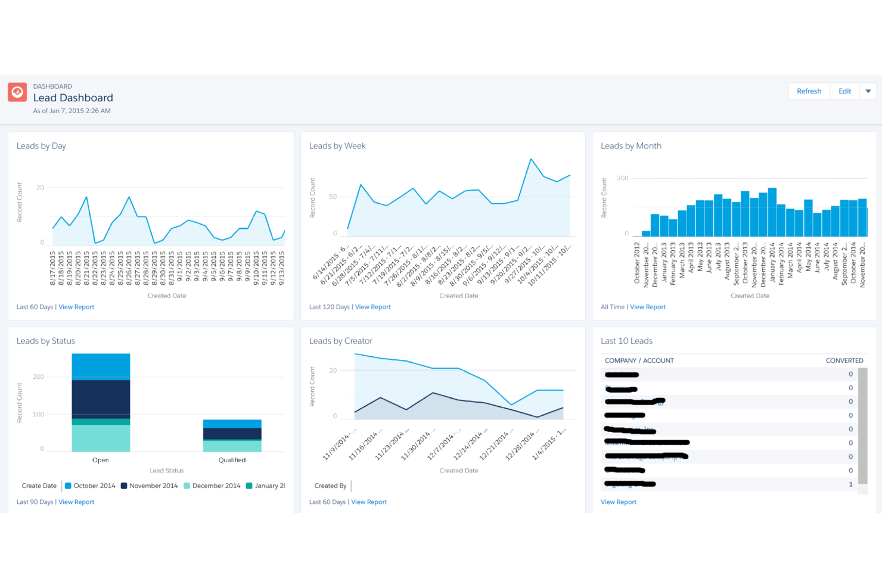This screenshot has width=882, height=588.
Task: Click the converted value "1" in the table
Action: 850,484
